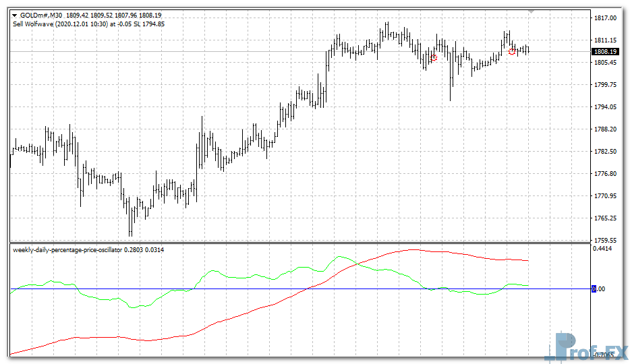The height and width of the screenshot is (364, 630).
Task: Click the 1817.00 price scale label
Action: [x=605, y=18]
